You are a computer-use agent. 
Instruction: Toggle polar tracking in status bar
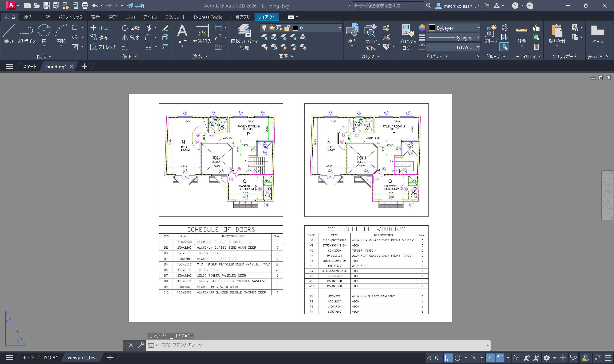point(458,358)
